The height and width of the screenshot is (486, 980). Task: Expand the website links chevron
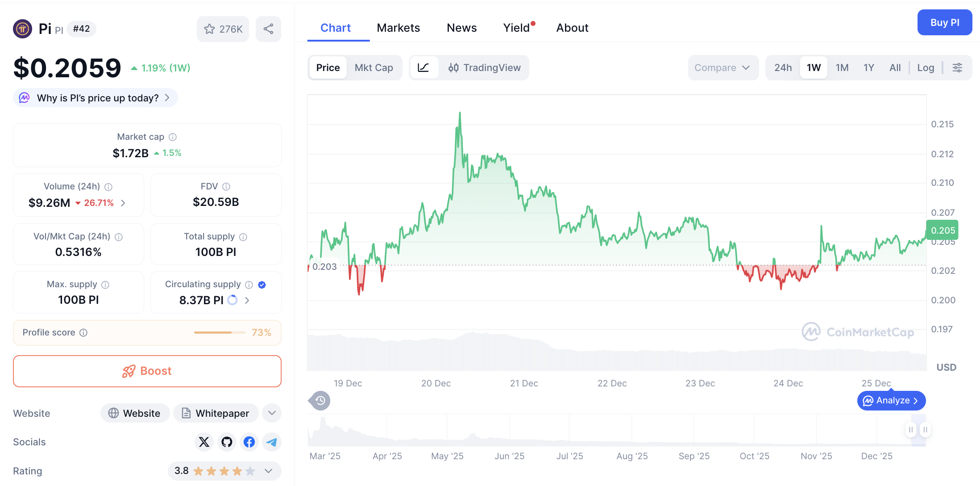click(271, 413)
